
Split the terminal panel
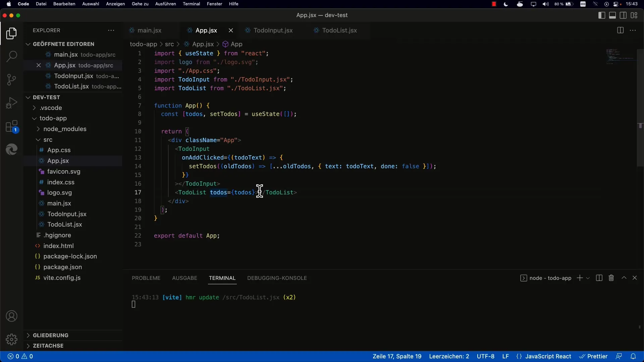point(599,278)
